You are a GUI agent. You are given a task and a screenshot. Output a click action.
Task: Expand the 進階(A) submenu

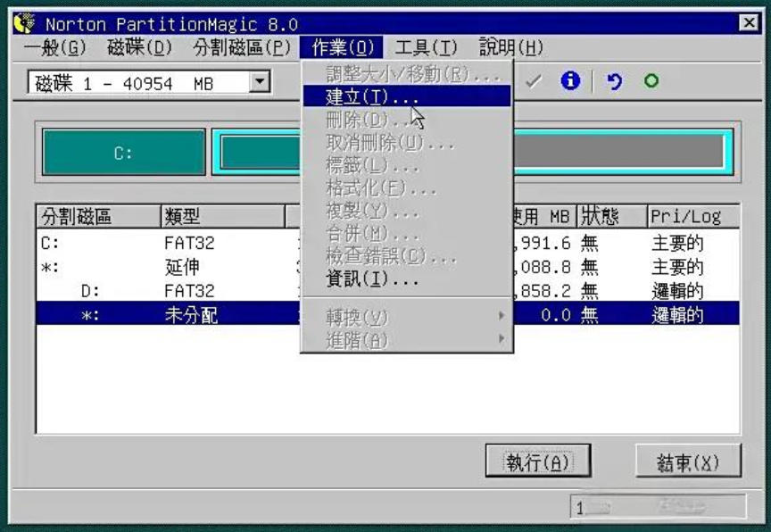[x=407, y=340]
